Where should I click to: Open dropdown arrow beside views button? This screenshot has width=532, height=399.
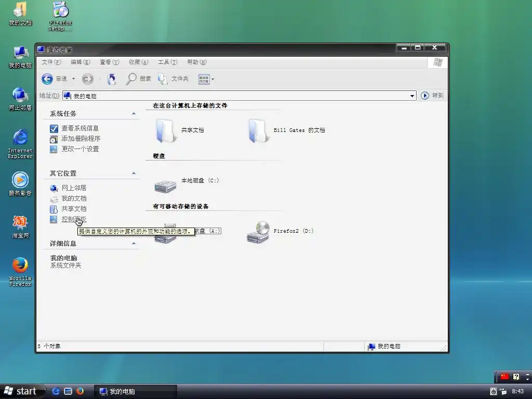[x=212, y=79]
